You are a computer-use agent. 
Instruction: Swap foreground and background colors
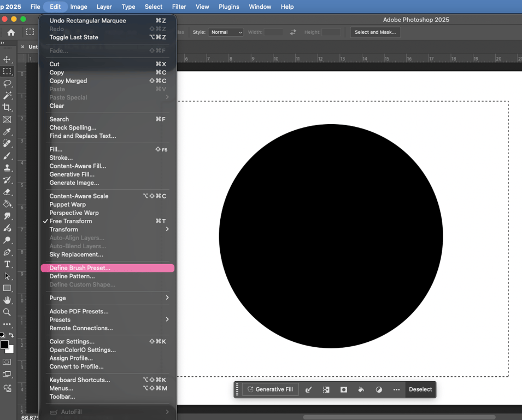(x=11, y=335)
